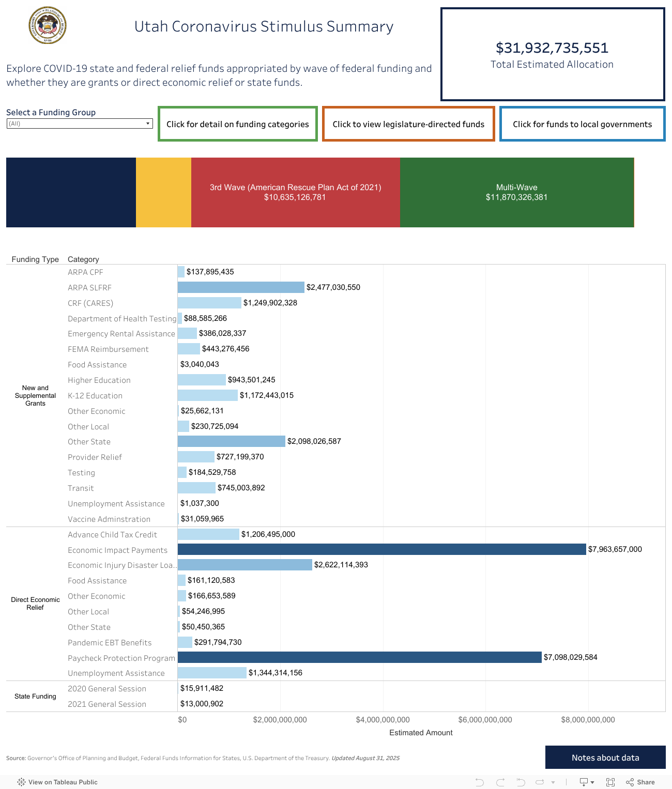
Task: Click the Utah state seal logo
Action: point(48,25)
